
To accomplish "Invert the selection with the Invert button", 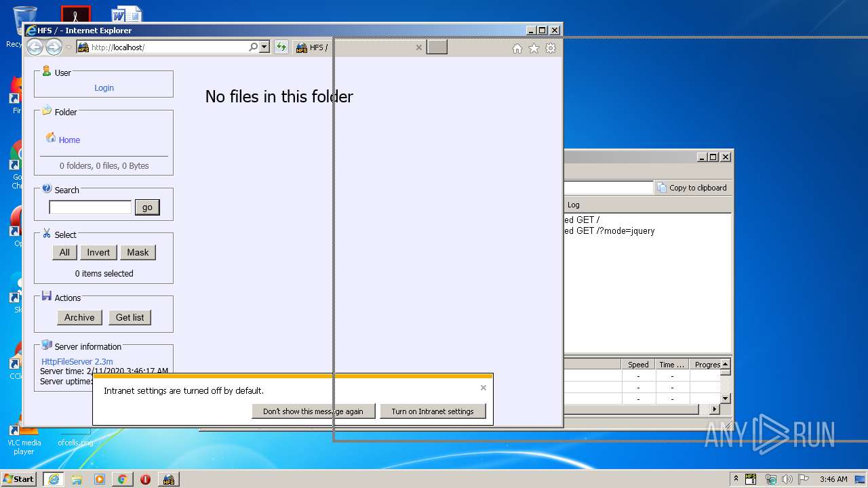I will click(x=98, y=252).
